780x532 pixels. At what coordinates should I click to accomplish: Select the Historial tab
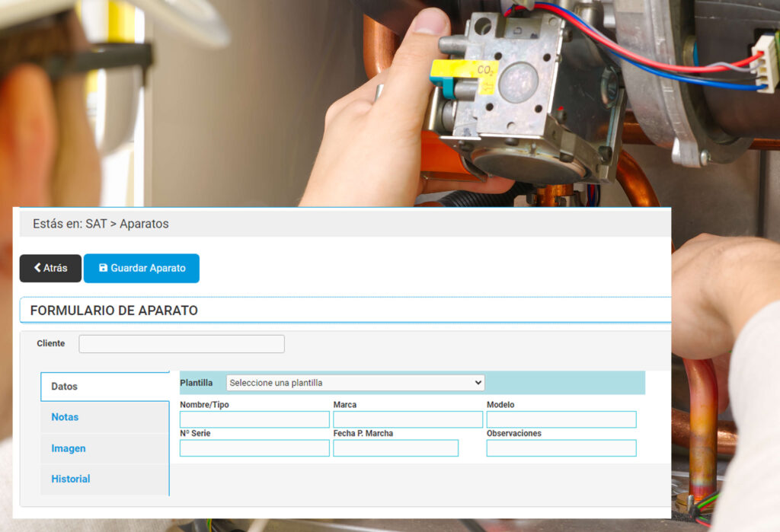coord(71,479)
